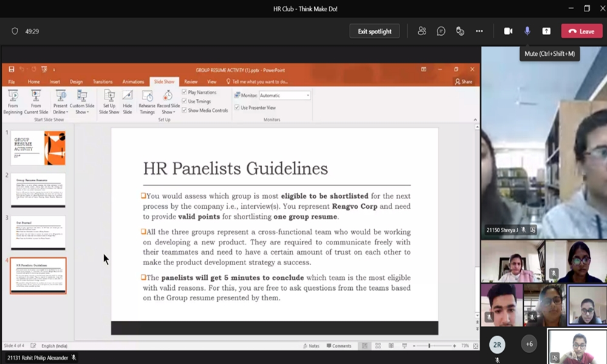607x364 pixels.
Task: Select slide 4 thumbnail HR Panelists Guidelines
Action: pyautogui.click(x=38, y=276)
